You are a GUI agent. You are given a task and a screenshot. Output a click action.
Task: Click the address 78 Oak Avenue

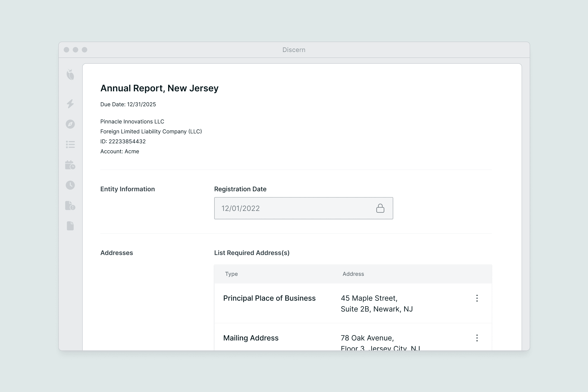click(x=380, y=342)
